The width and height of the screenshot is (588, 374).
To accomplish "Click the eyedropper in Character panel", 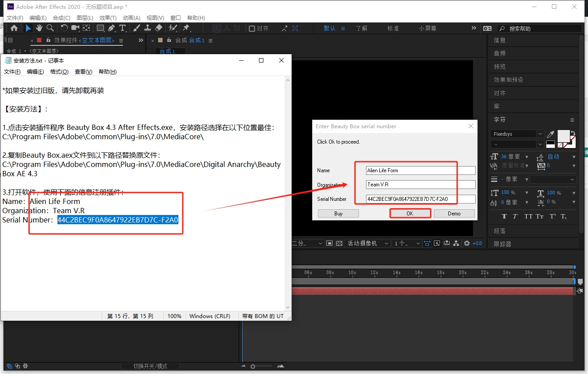I will pos(551,134).
